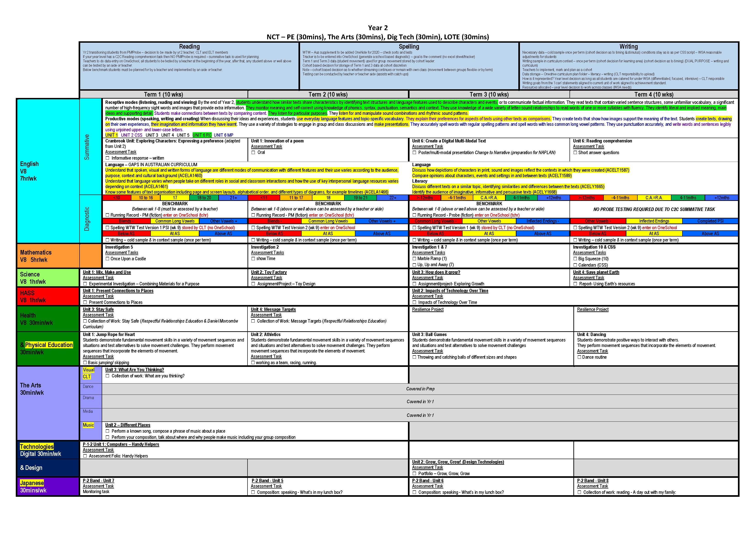756x534 pixels.
Task: Check the Marble Ramp (1) checkbox
Action: [414, 259]
